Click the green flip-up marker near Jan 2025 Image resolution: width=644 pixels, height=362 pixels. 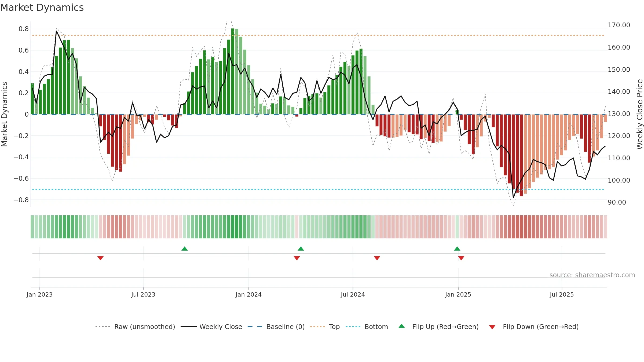pyautogui.click(x=457, y=249)
